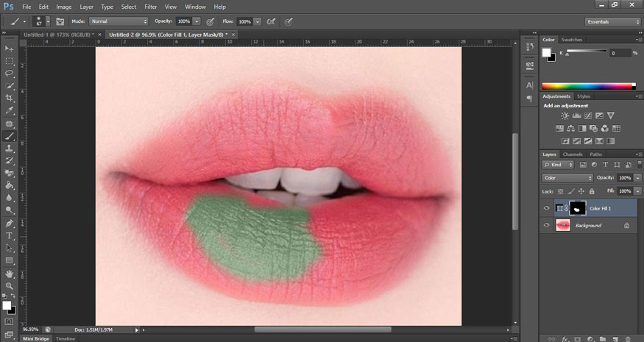Viewport: 644px width, 342px height.
Task: Select the Move tool
Action: point(10,49)
